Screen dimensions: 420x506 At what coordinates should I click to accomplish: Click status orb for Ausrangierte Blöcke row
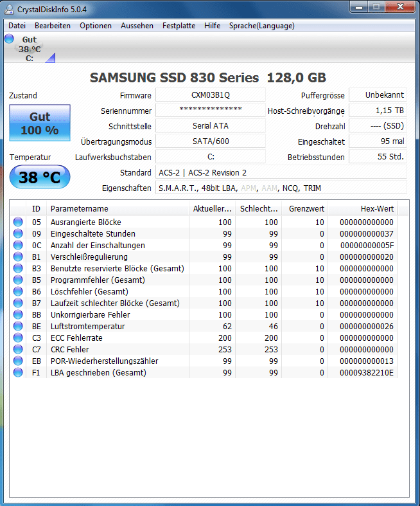(18, 222)
